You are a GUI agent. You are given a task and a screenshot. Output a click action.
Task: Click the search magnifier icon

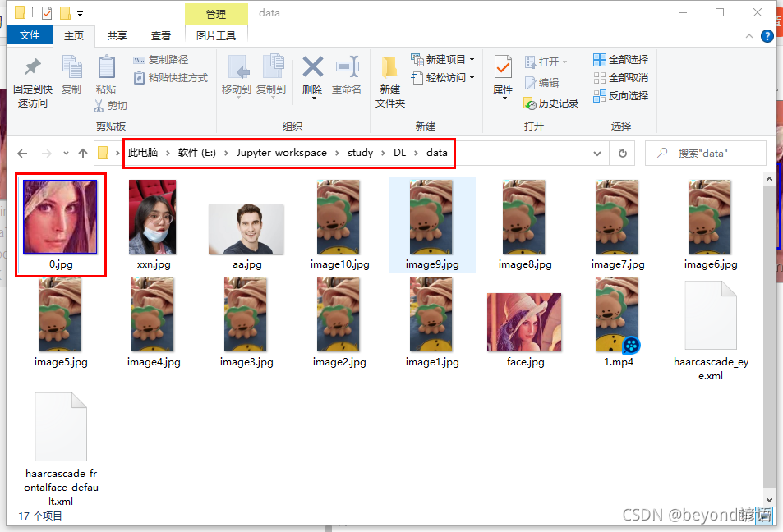(662, 153)
